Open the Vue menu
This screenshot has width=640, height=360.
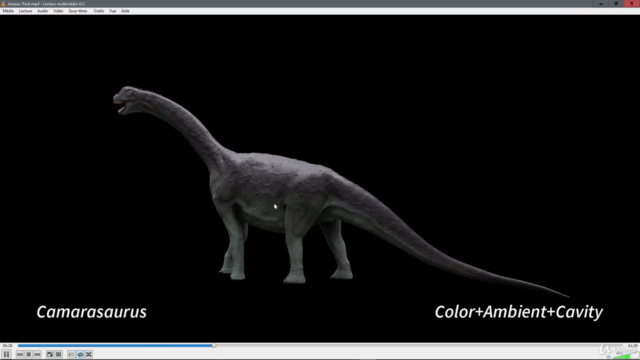(113, 11)
